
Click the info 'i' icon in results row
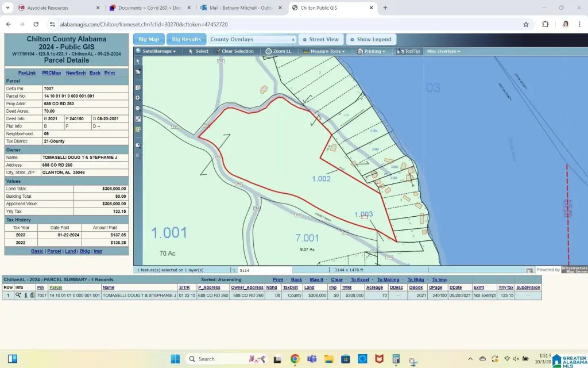coord(25,295)
